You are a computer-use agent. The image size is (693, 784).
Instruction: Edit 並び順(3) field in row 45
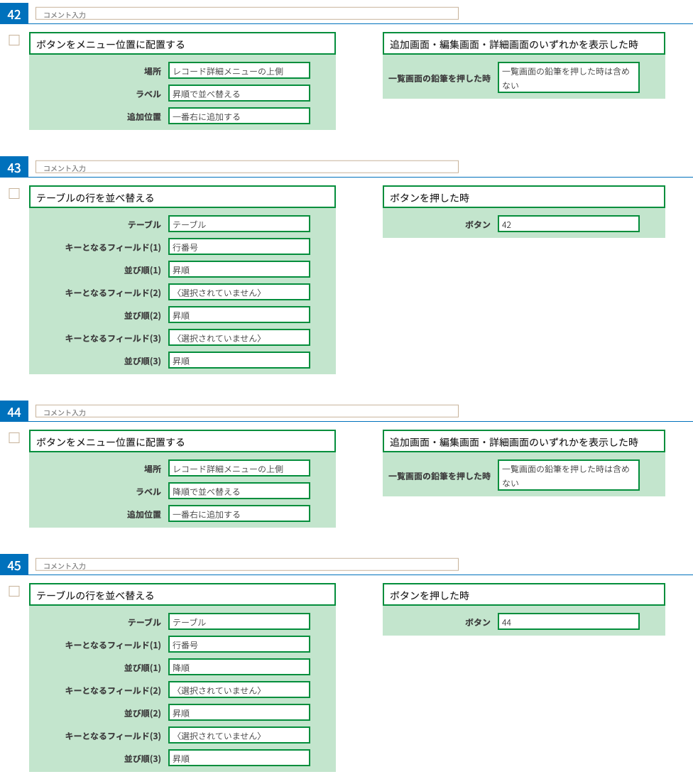click(239, 758)
